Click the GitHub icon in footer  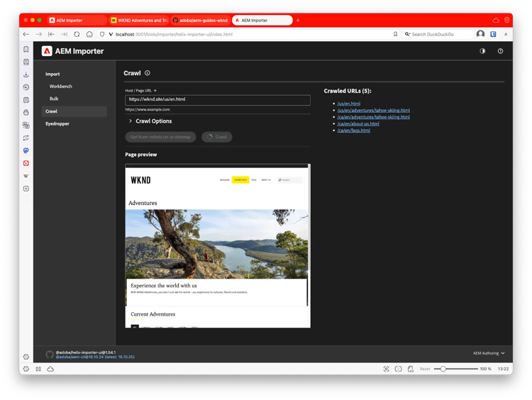pos(50,355)
